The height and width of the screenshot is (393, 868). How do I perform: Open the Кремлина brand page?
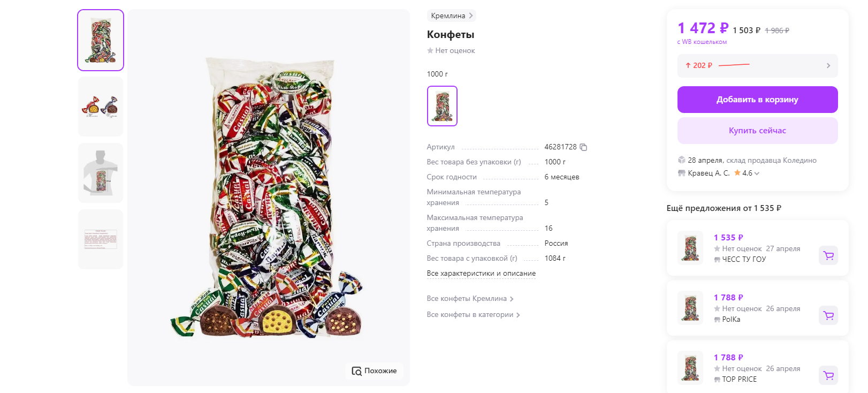(452, 16)
